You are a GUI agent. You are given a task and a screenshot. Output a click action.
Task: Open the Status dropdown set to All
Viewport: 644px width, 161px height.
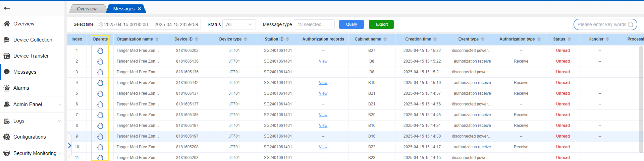point(239,24)
